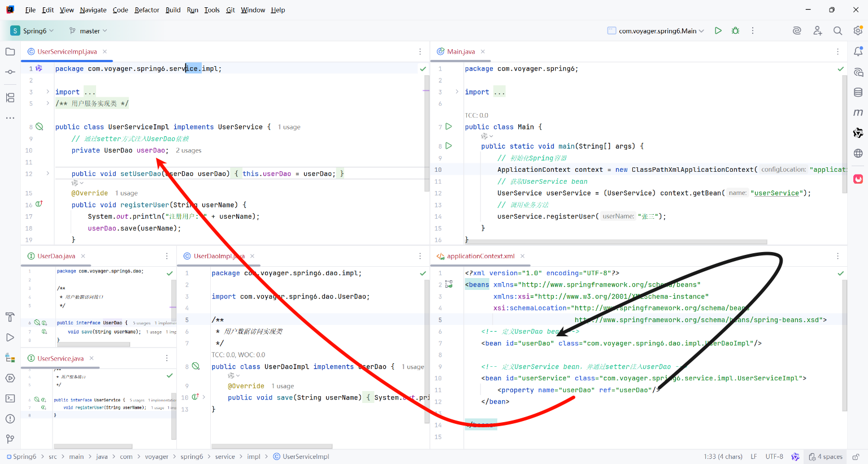The width and height of the screenshot is (868, 464).
Task: Expand folded save method in UserDaoImpl.java
Action: click(x=203, y=397)
